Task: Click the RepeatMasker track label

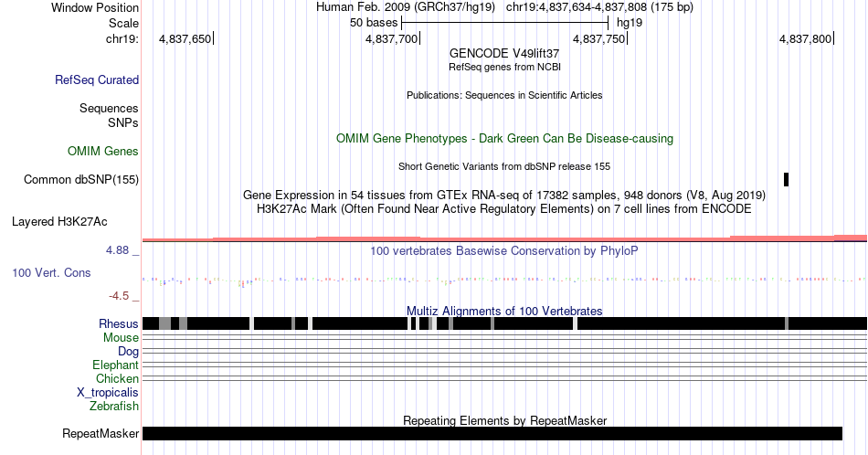Action: pyautogui.click(x=101, y=433)
